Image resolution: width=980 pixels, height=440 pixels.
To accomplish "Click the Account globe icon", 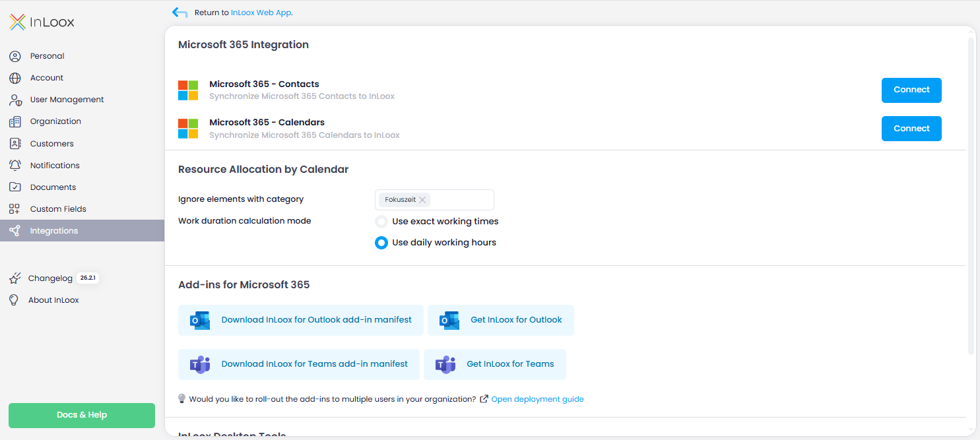I will click(15, 78).
